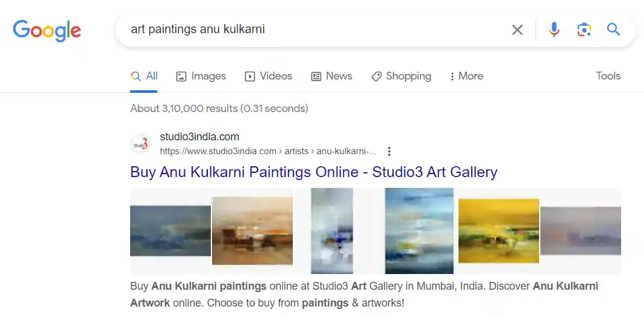Click the Studio3 site favicon
Screen dimensions: 644x318
(140, 144)
